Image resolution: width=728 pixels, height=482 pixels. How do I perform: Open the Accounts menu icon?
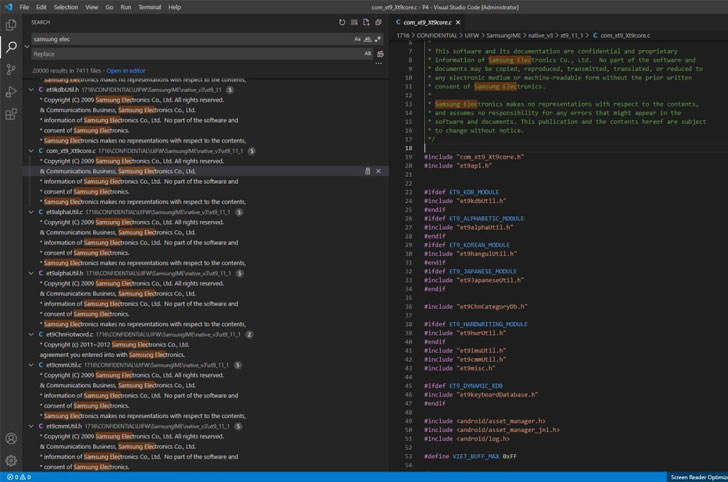tap(11, 438)
